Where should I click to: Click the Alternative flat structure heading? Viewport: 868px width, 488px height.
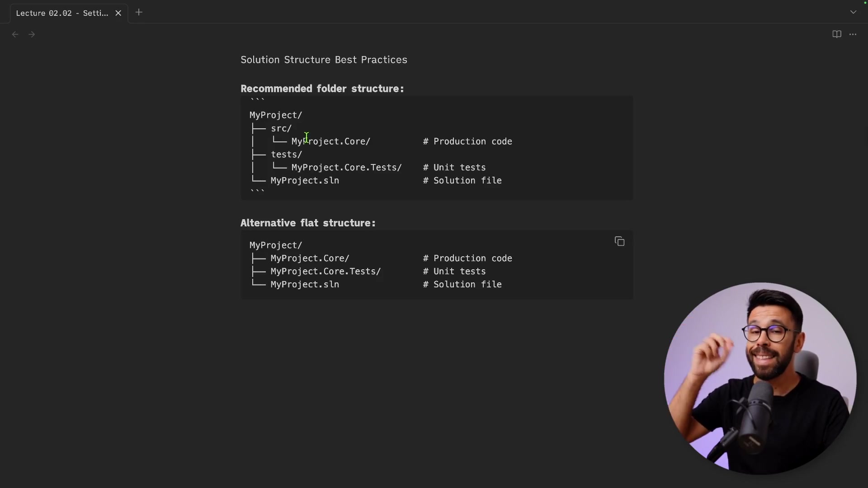tap(308, 223)
